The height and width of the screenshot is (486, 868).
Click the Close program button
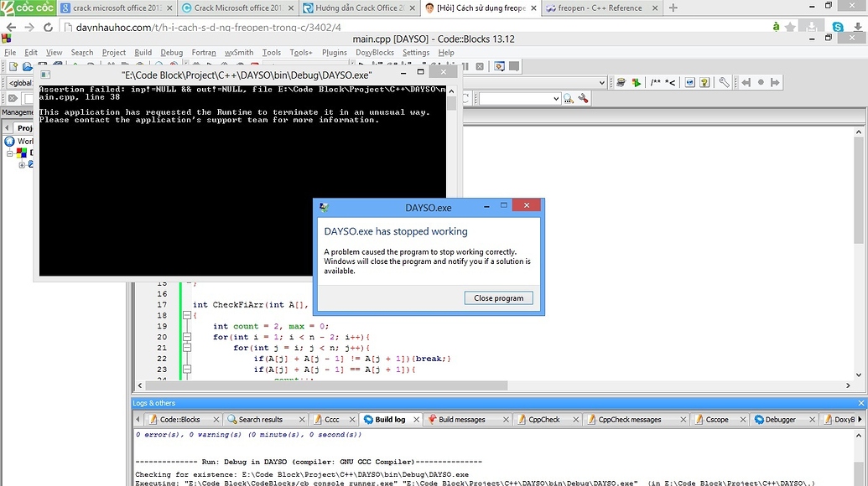point(498,298)
